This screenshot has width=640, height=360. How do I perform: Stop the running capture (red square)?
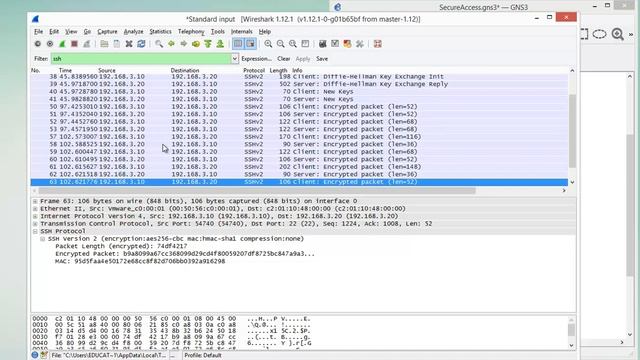coord(74,44)
